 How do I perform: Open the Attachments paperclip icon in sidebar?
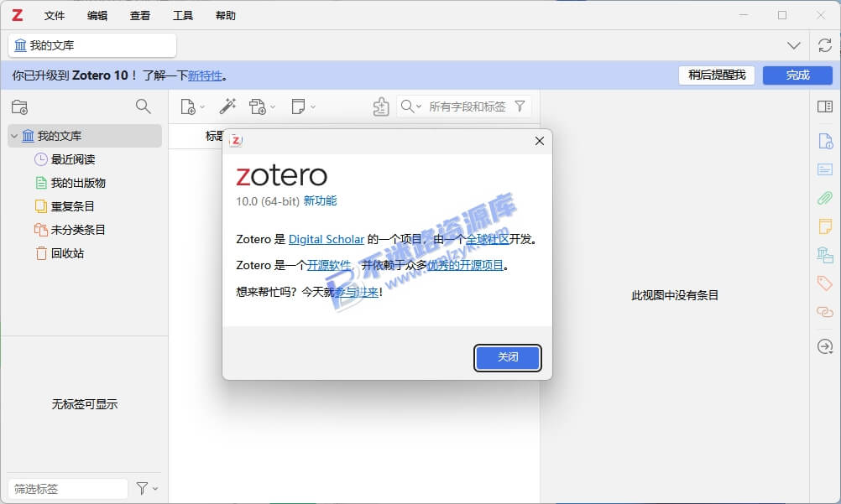point(825,199)
